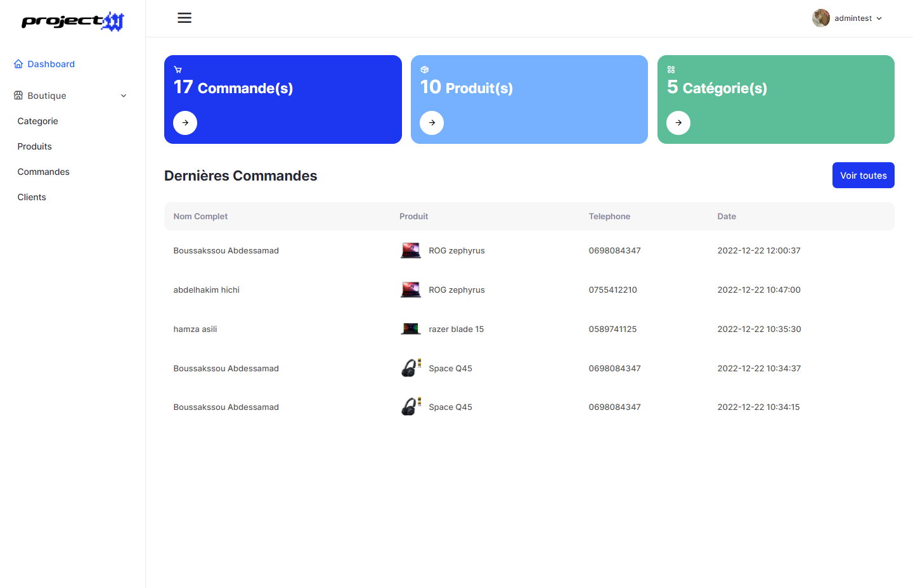Click the first ROG zephyrus laptop thumbnail
Image resolution: width=913 pixels, height=588 pixels.
pyautogui.click(x=411, y=251)
